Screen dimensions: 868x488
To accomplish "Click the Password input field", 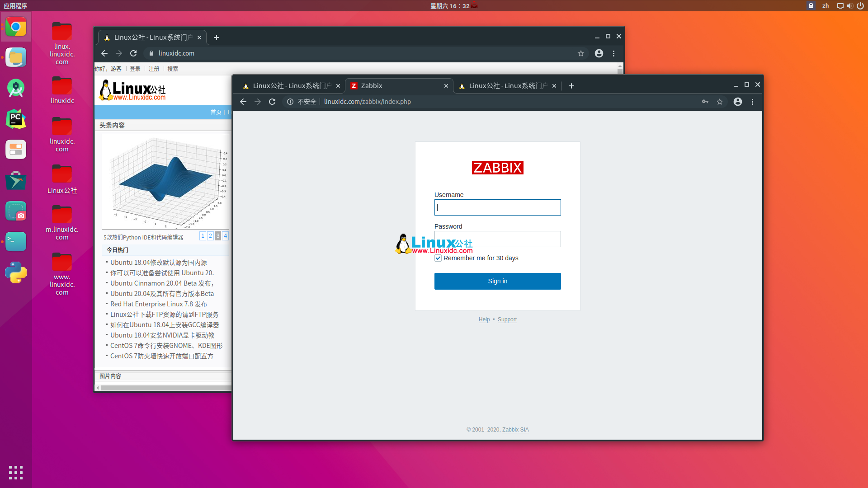I will pyautogui.click(x=498, y=239).
